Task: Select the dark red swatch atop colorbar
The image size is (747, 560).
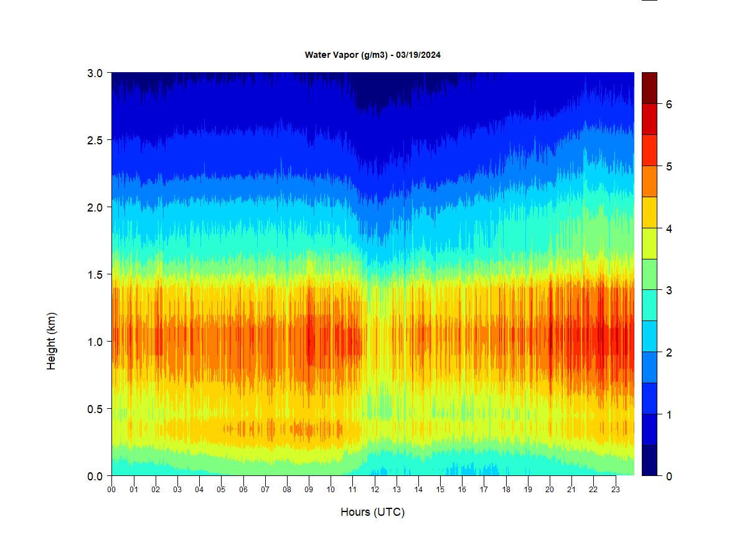Action: (649, 88)
